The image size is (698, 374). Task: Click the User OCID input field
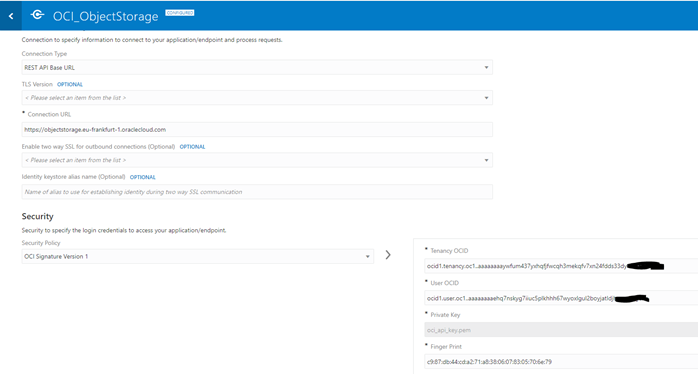pyautogui.click(x=561, y=298)
